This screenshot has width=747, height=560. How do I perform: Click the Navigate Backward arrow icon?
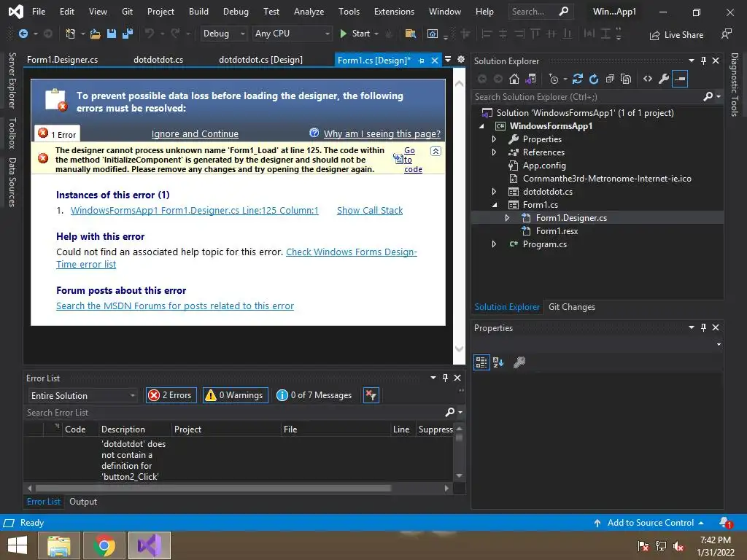pyautogui.click(x=23, y=34)
